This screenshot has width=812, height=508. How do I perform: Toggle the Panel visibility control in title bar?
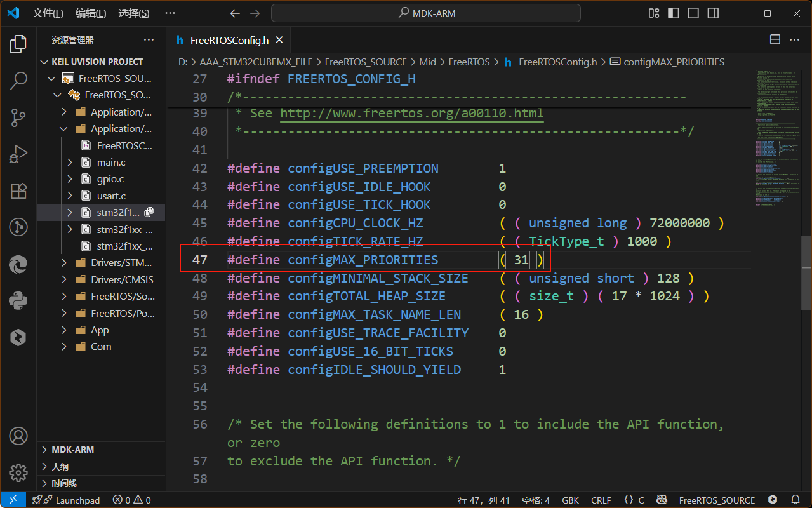[x=693, y=13]
